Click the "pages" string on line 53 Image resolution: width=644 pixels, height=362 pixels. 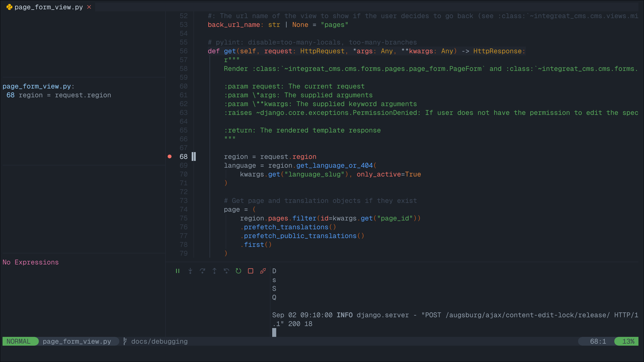[335, 25]
